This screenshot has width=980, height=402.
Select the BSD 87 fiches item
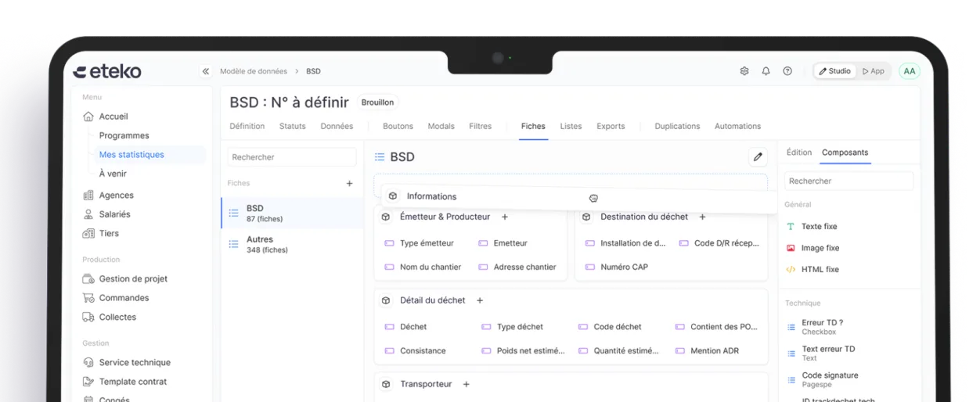[293, 213]
